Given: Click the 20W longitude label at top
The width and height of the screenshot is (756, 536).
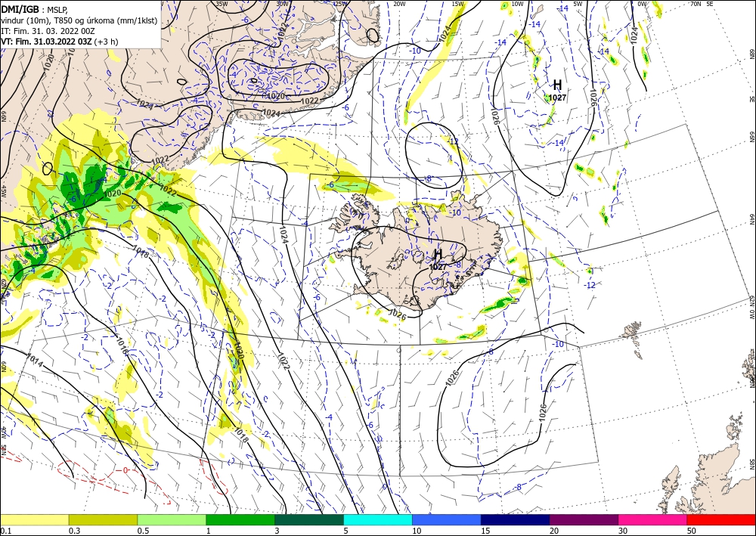Looking at the screenshot, I should (x=399, y=4).
